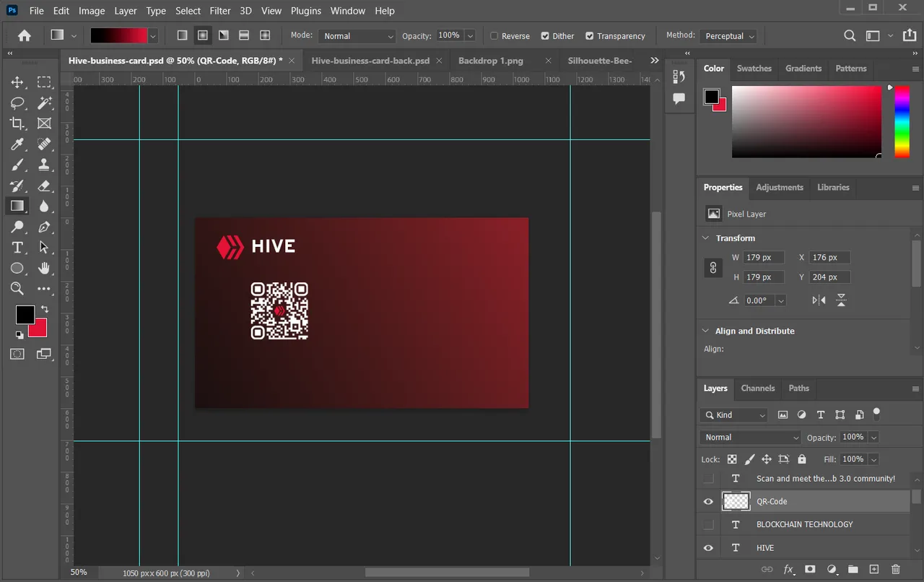Select the Rectangular Marquee tool

pyautogui.click(x=45, y=82)
